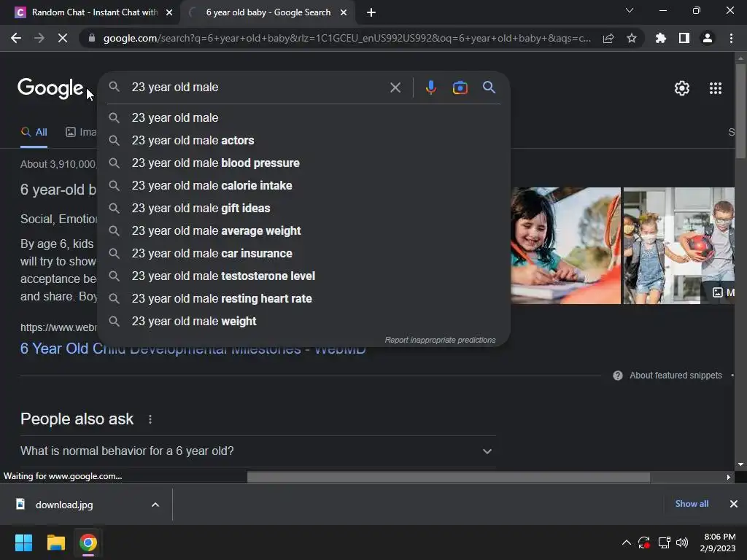Click About featured snippets
This screenshot has width=747, height=560.
point(676,376)
